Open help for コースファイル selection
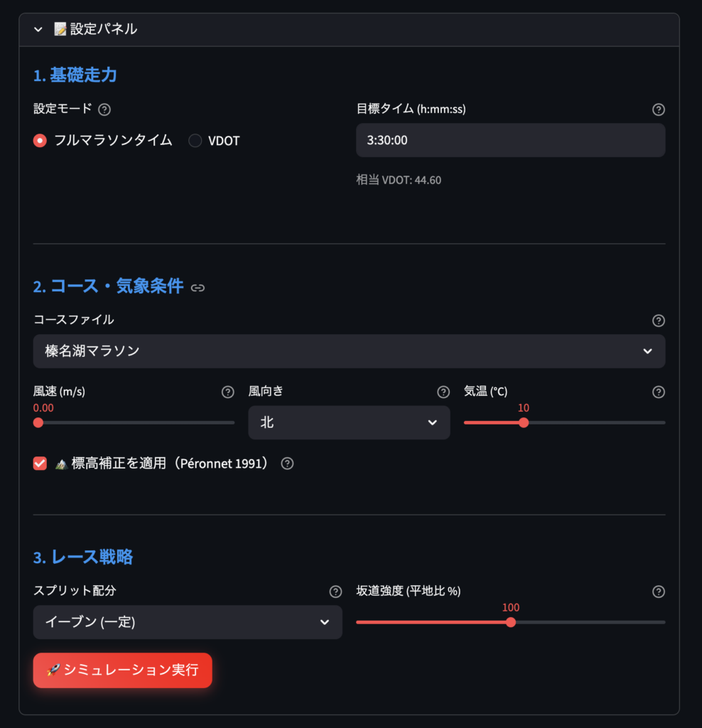 (x=659, y=321)
